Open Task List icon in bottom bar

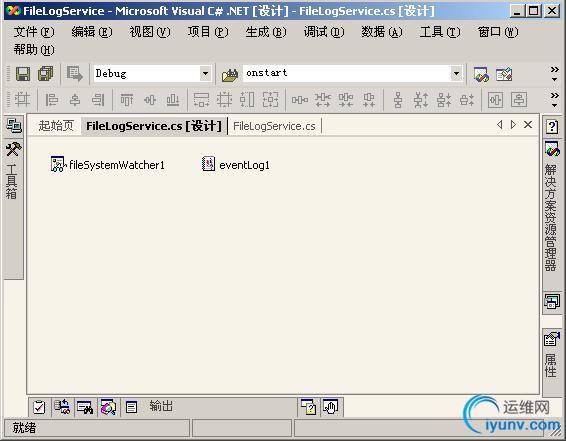point(39,407)
